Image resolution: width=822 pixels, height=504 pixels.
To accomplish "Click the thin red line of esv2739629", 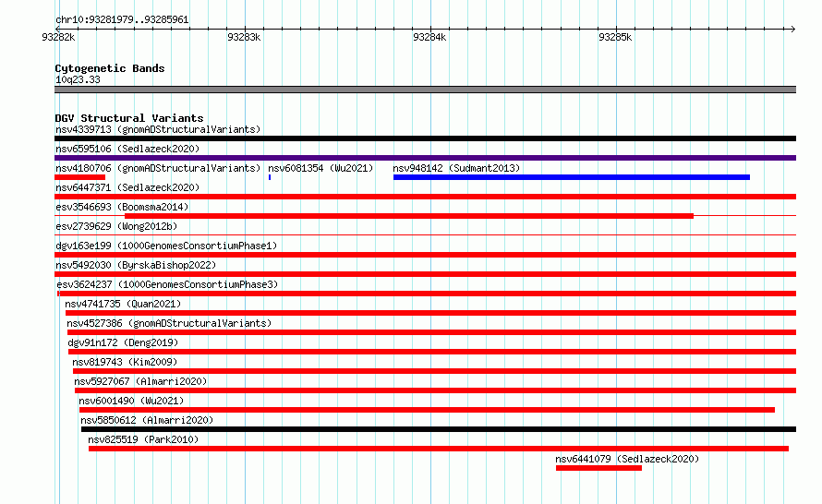I will click(425, 235).
